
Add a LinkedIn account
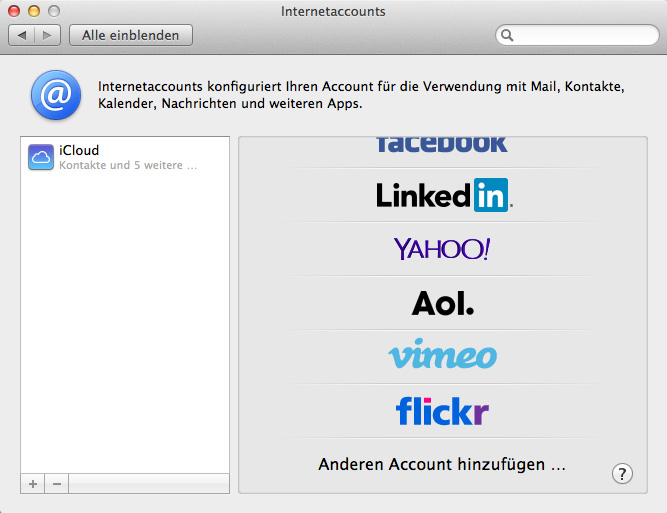444,195
